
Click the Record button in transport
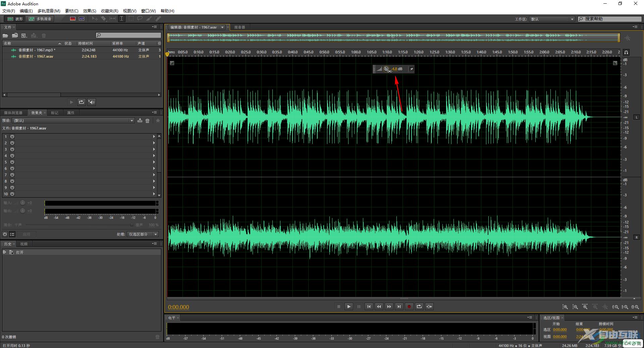(x=409, y=307)
